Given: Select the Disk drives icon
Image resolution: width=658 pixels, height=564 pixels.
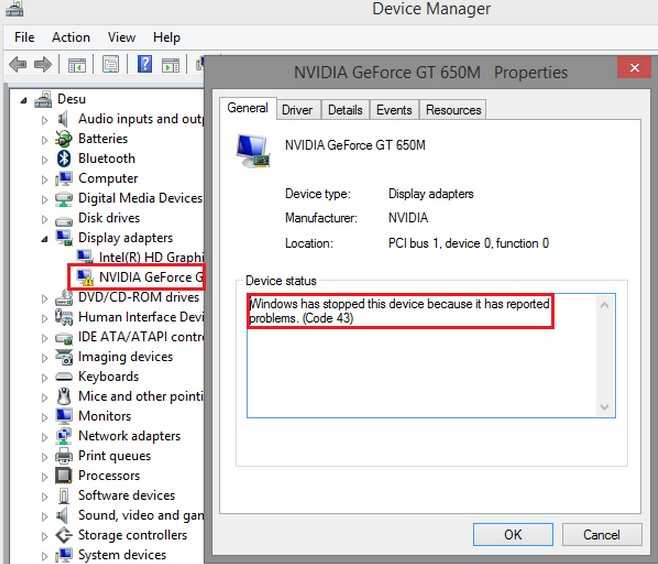Looking at the screenshot, I should pos(64,220).
